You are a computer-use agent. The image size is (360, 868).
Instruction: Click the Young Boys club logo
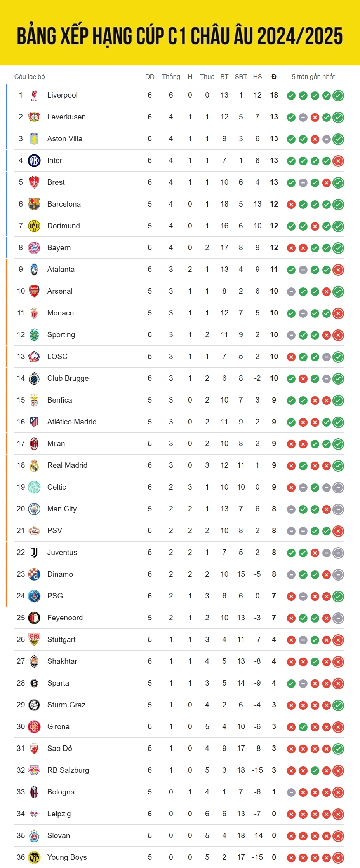coord(34,857)
